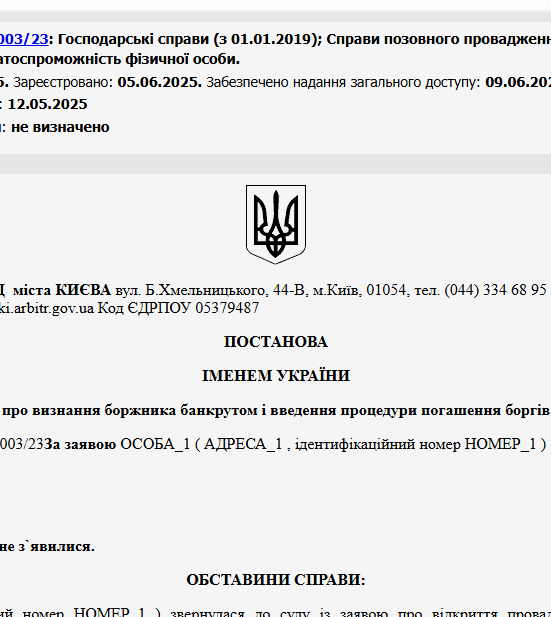The image size is (551, 617).
Task: Click the heading "ПОСТАНОВА"
Action: tap(276, 342)
